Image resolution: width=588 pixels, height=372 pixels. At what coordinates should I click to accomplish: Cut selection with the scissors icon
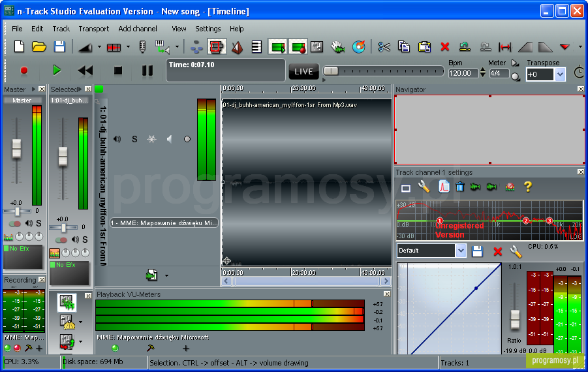[x=384, y=47]
